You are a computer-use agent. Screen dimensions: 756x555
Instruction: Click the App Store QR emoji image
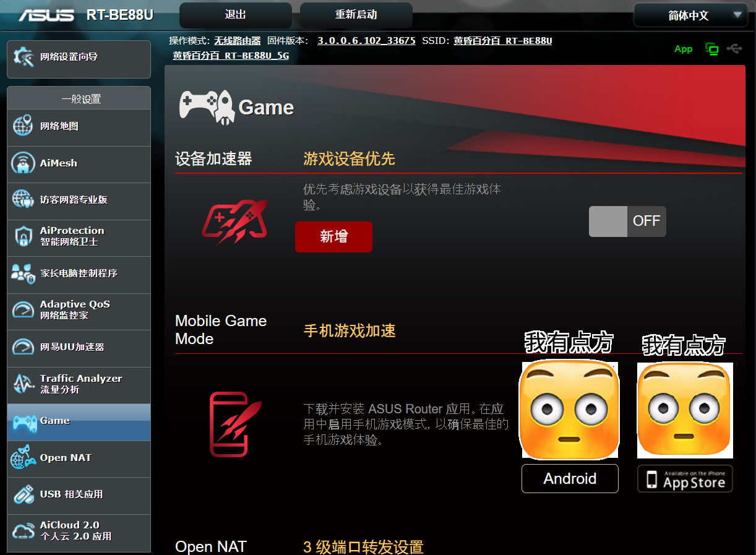click(x=685, y=410)
